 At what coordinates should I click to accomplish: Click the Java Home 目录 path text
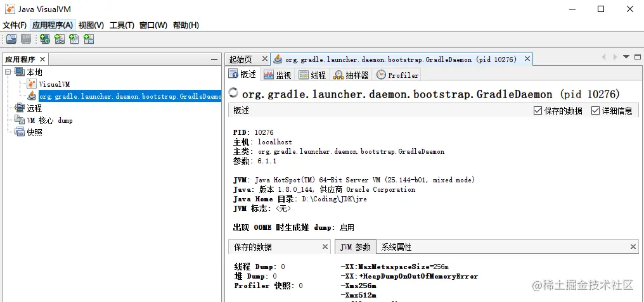coord(300,199)
